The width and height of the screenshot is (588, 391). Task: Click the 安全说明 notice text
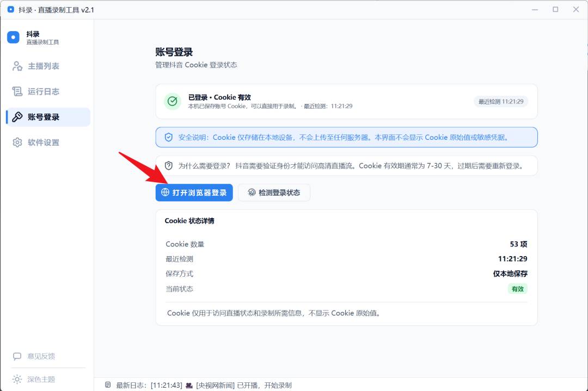344,138
